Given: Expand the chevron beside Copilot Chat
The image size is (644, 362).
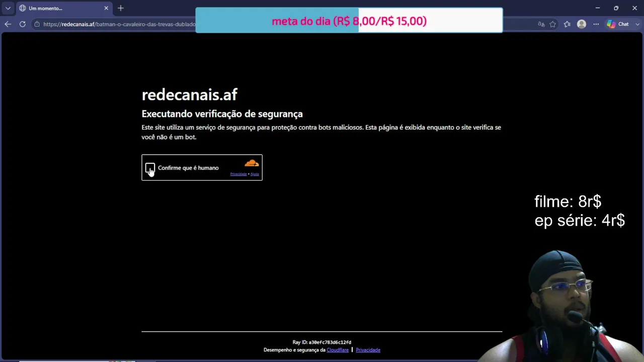Looking at the screenshot, I should point(637,24).
